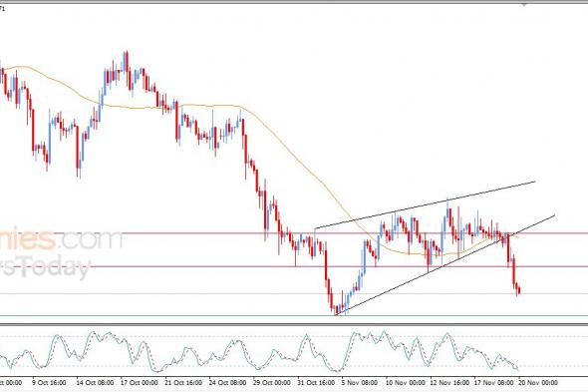588x392 pixels.
Task: Click the "14 Oct 08:00" time axis label
Action: point(95,383)
